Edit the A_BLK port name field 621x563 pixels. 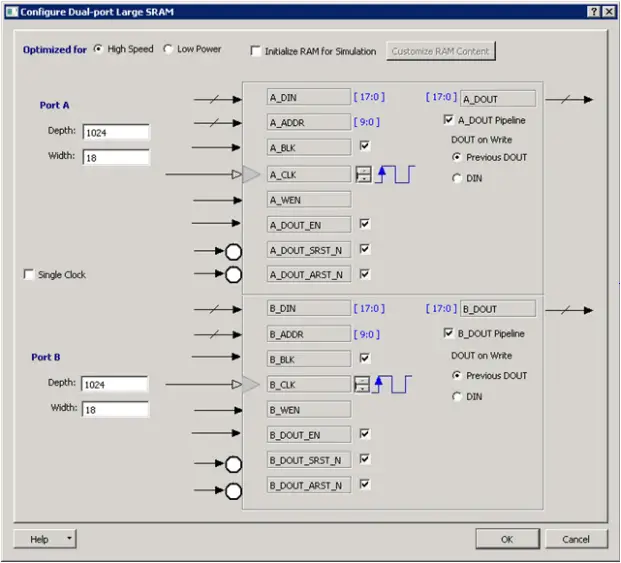coord(309,147)
